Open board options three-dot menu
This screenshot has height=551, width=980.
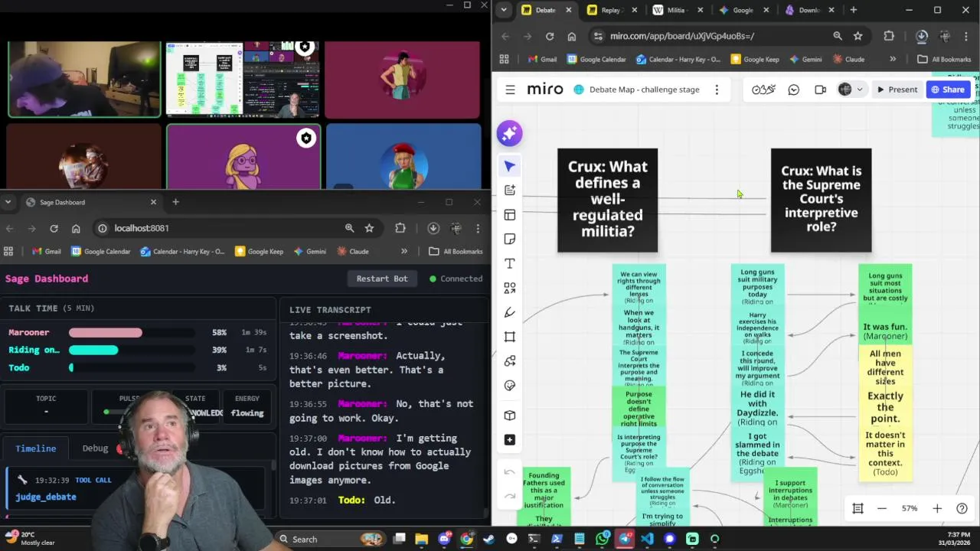click(717, 90)
